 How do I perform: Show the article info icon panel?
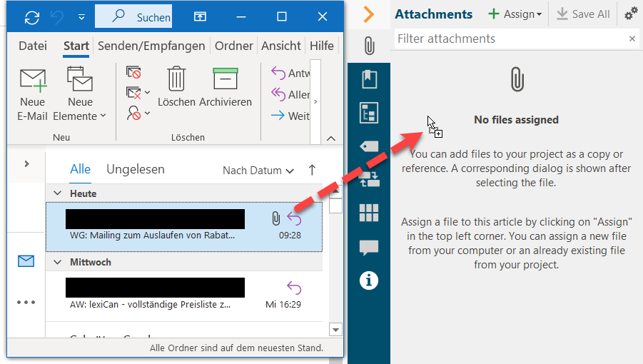pyautogui.click(x=369, y=280)
